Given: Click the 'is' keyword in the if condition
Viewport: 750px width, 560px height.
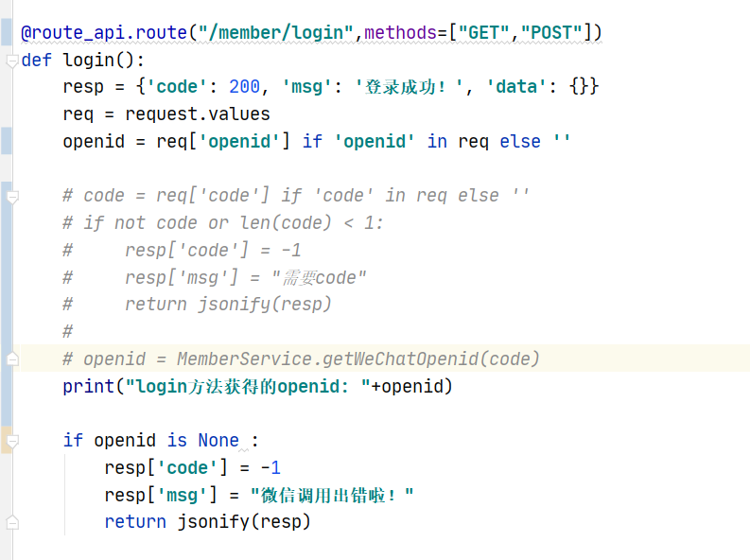Looking at the screenshot, I should tap(177, 441).
